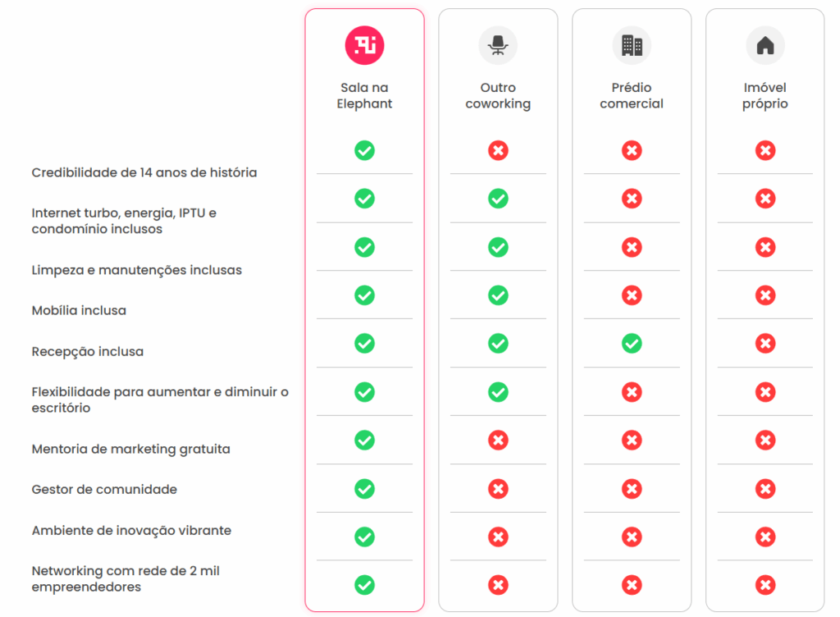Click the house icon for Imóvel próprio
This screenshot has width=840, height=617.
pyautogui.click(x=765, y=45)
